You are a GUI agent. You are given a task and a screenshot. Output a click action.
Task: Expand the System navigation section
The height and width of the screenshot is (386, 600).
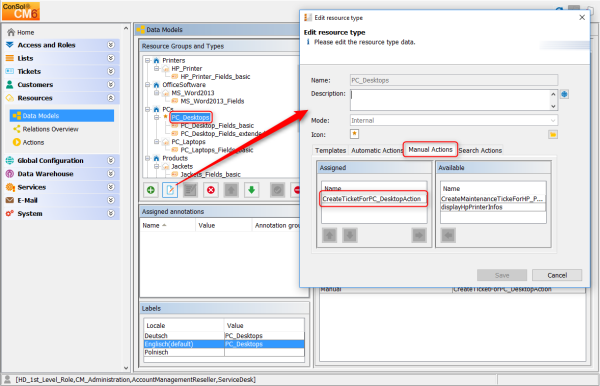111,213
